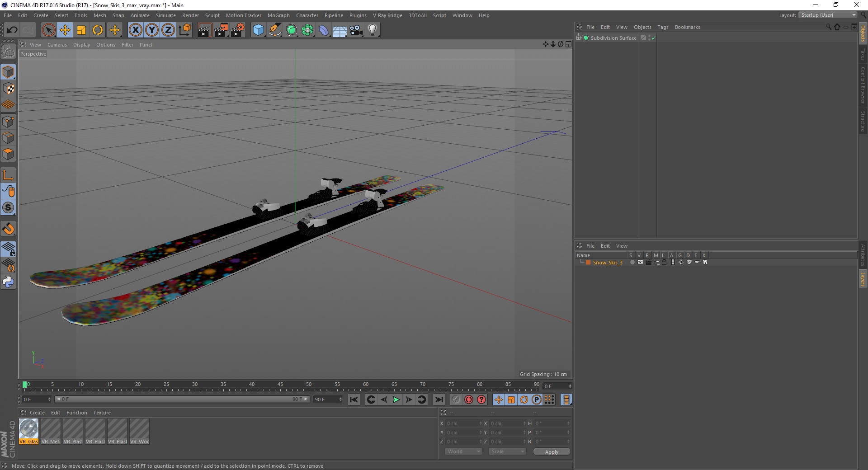Open material manager Texture menu
This screenshot has height=470, width=868.
(102, 413)
